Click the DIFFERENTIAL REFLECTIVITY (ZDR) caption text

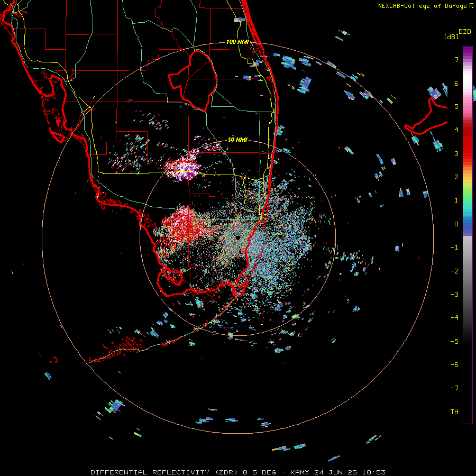[x=166, y=472]
